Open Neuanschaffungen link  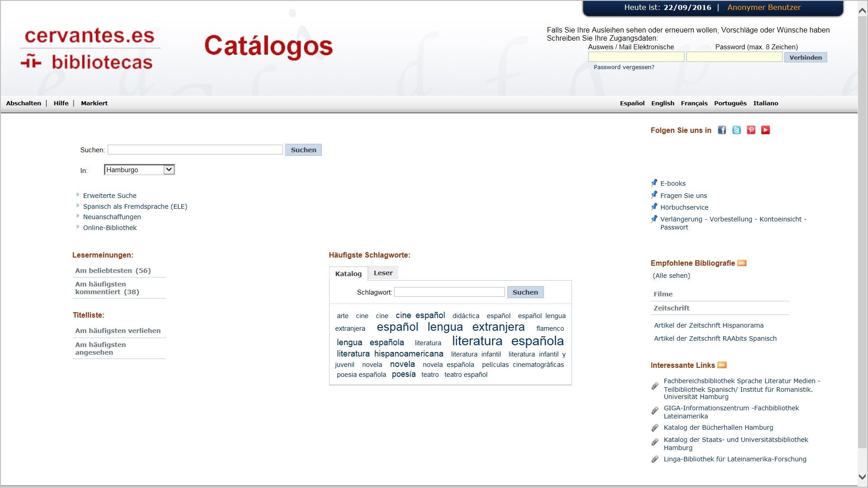(x=112, y=217)
